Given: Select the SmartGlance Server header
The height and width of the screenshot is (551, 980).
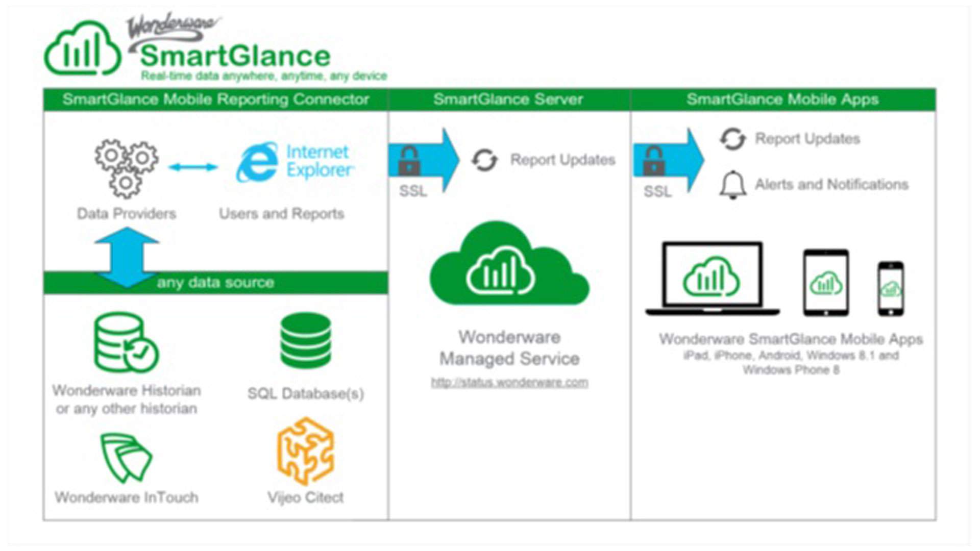Looking at the screenshot, I should tap(508, 99).
